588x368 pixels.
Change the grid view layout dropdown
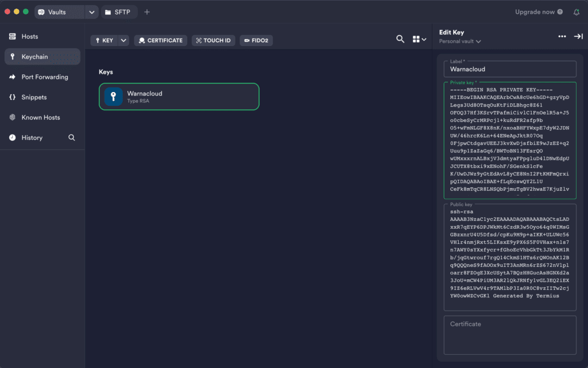[x=419, y=40]
